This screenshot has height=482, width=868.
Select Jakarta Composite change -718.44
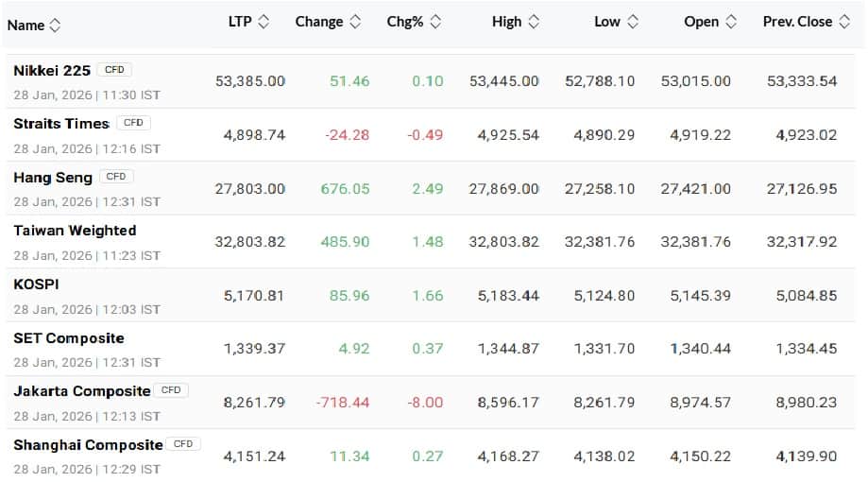point(343,403)
